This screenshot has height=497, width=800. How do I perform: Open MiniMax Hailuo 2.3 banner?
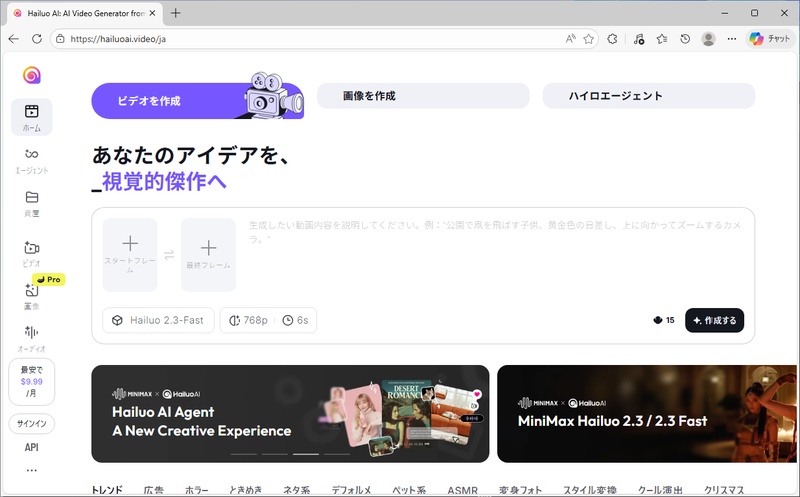[x=647, y=413]
